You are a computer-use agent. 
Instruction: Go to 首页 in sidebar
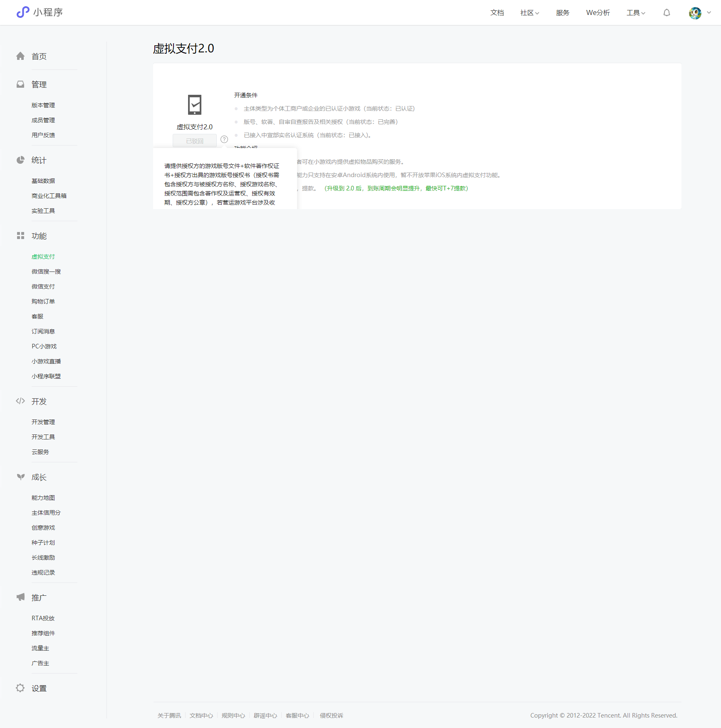(x=39, y=57)
